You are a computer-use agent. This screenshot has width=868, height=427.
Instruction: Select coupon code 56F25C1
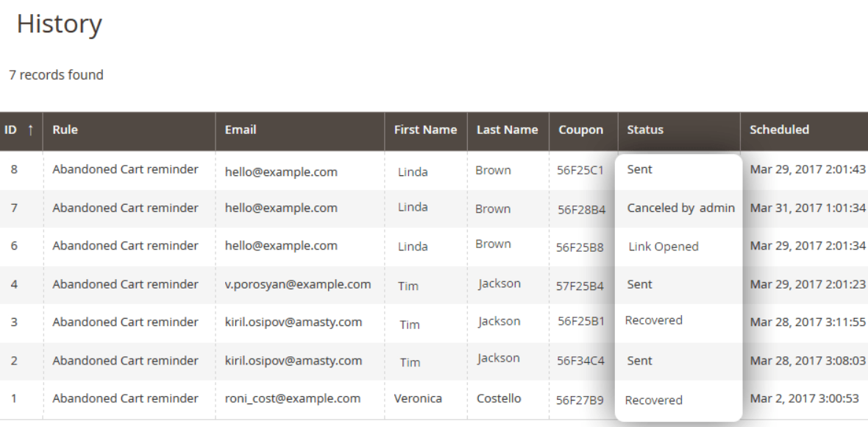coord(580,171)
